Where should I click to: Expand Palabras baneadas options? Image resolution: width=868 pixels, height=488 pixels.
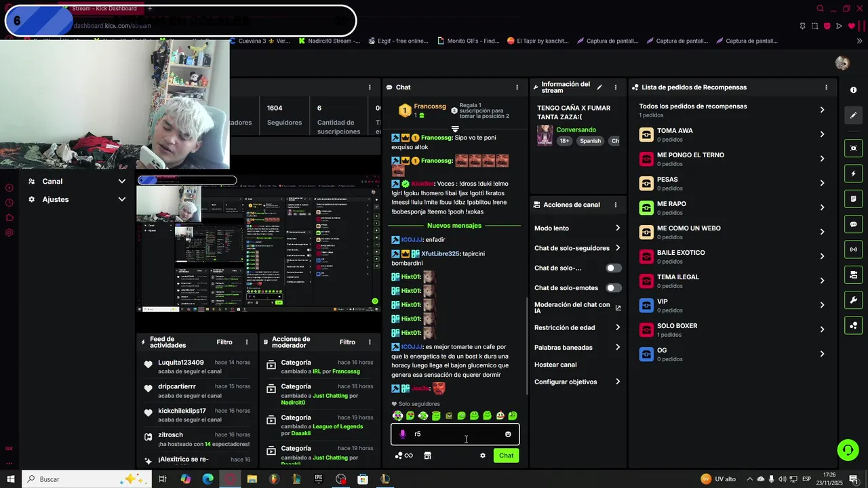tap(577, 348)
